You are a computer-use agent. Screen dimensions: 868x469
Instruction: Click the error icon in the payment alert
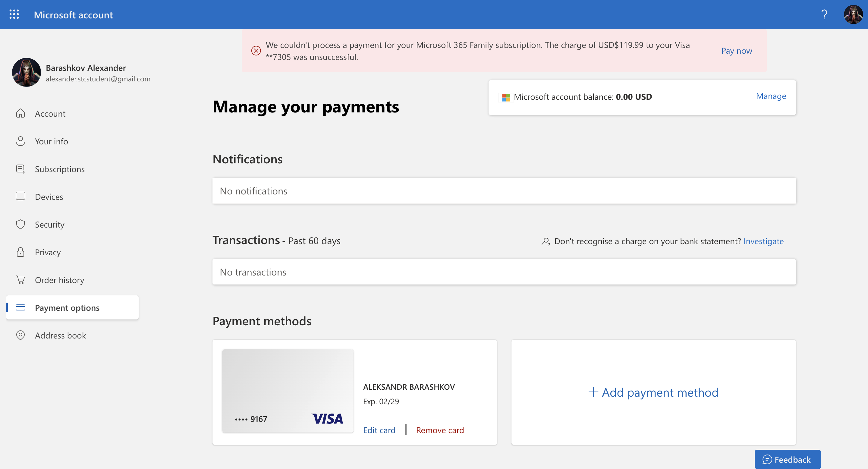pos(256,50)
